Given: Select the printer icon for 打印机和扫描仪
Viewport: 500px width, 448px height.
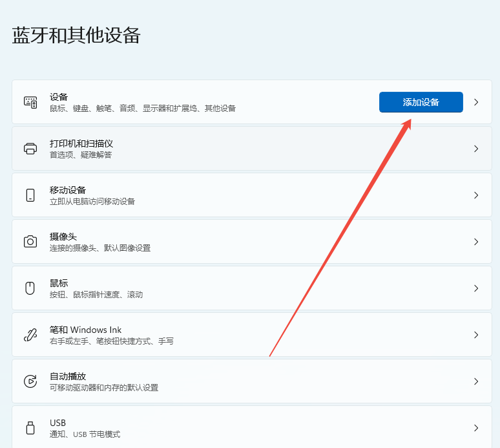Looking at the screenshot, I should [x=30, y=149].
